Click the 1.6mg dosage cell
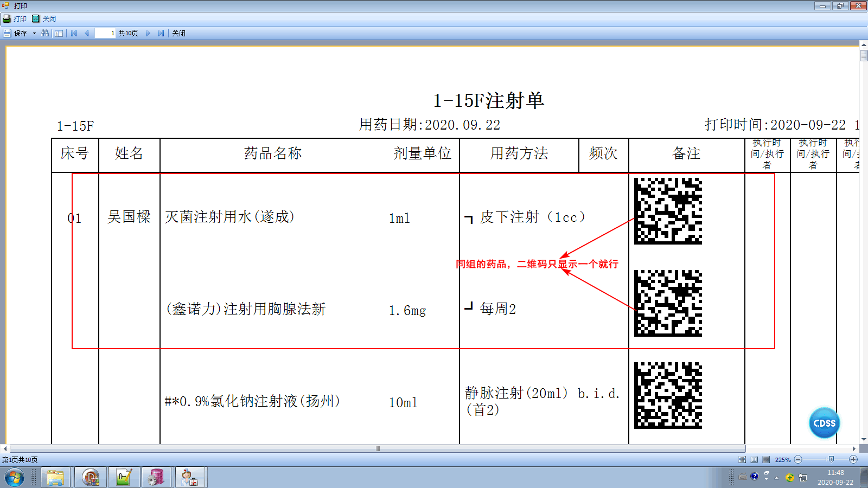This screenshot has width=868, height=488. (x=407, y=311)
